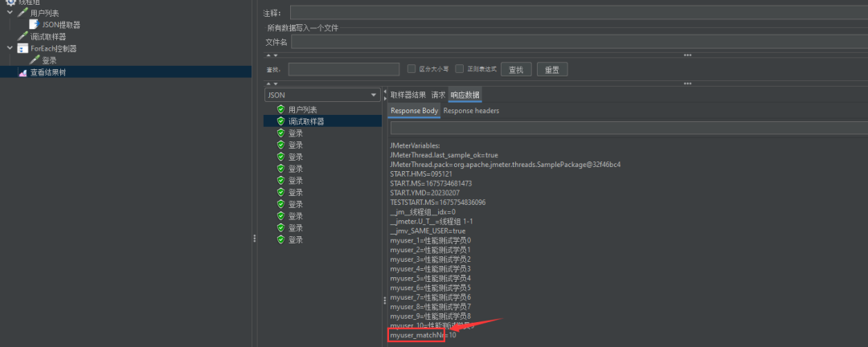Click search field above the response body
This screenshot has width=868, height=347.
628,129
